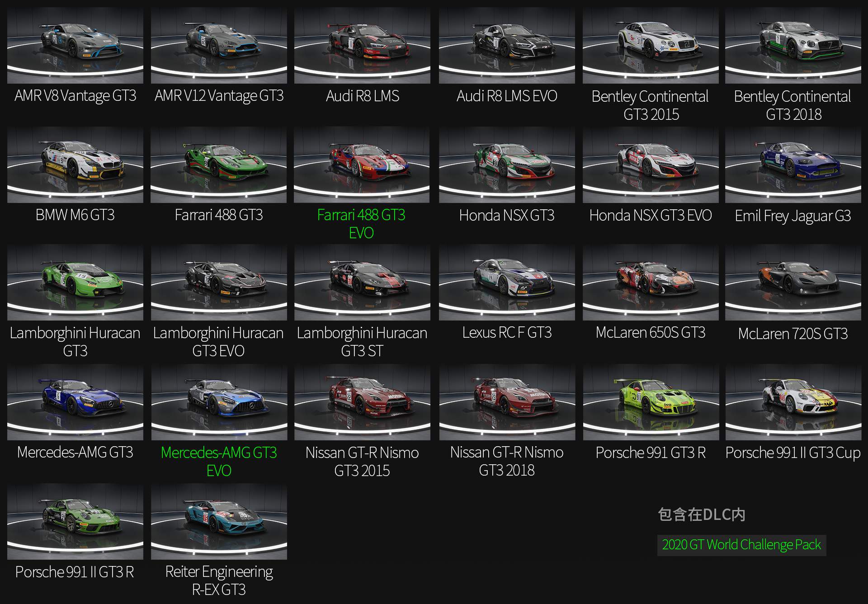Click the 'Porsche 991 II GT3 Cup' caption
The image size is (868, 604).
coord(793,453)
